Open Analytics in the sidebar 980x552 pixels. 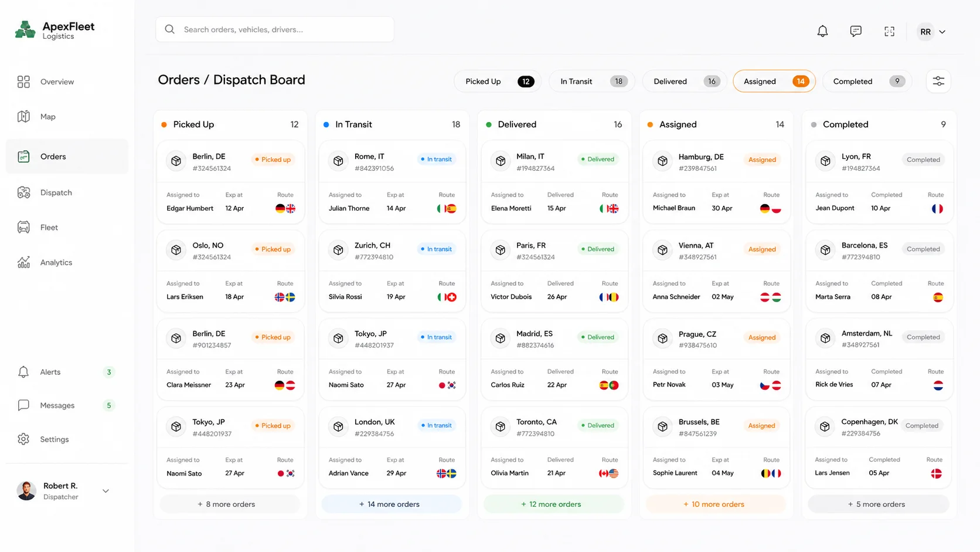67,262
